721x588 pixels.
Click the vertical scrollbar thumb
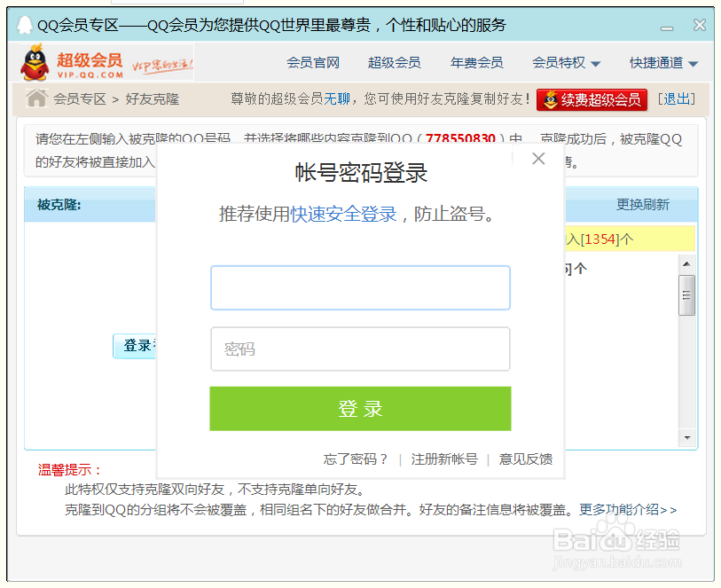(x=686, y=295)
